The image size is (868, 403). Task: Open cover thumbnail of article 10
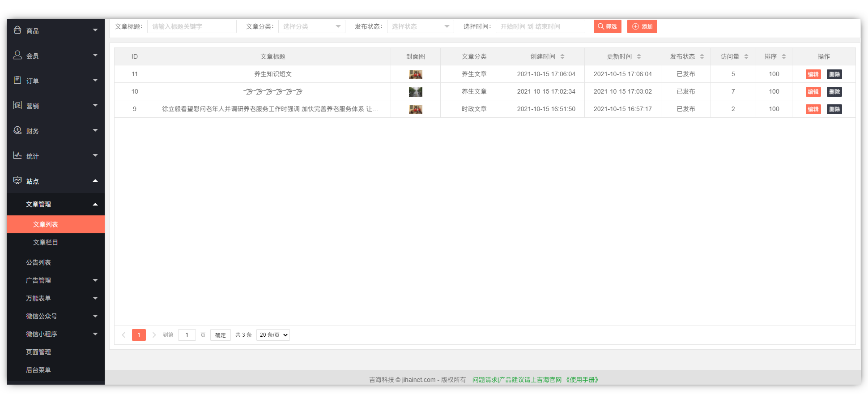click(416, 92)
